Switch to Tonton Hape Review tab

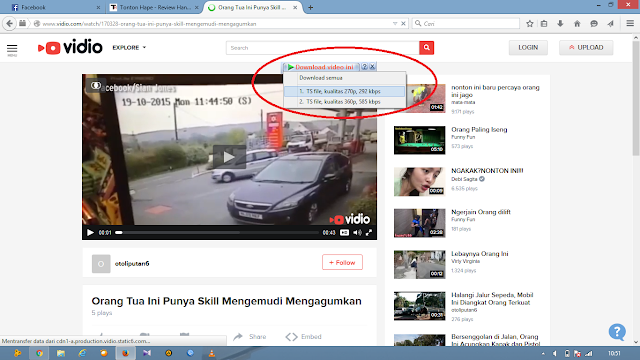point(154,7)
